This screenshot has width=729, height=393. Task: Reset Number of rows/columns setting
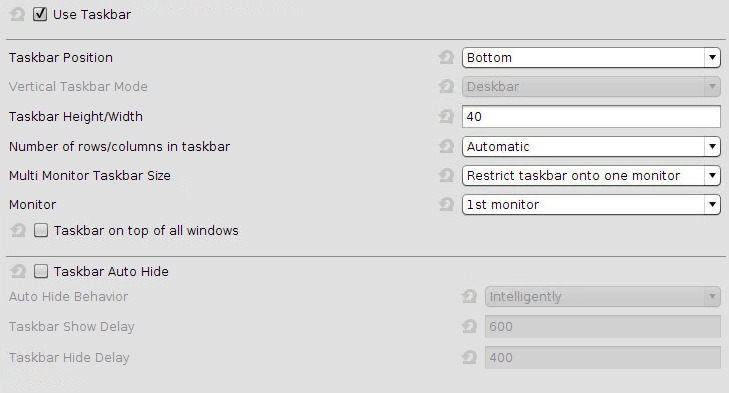click(x=446, y=147)
